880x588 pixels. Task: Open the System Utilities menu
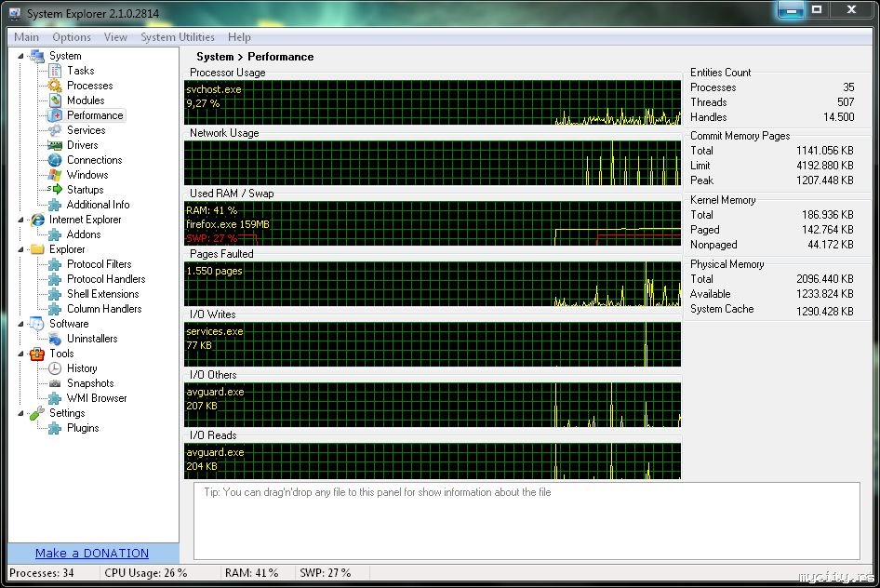coord(178,37)
